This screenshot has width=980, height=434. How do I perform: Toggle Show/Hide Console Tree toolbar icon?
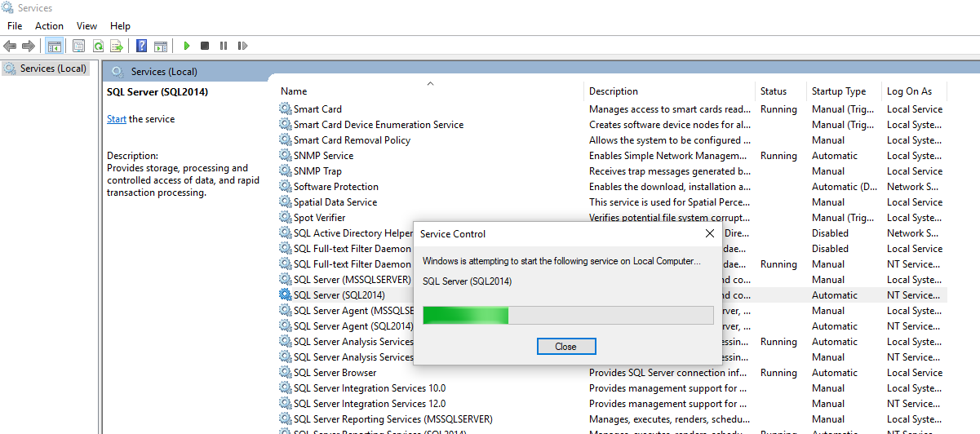55,46
